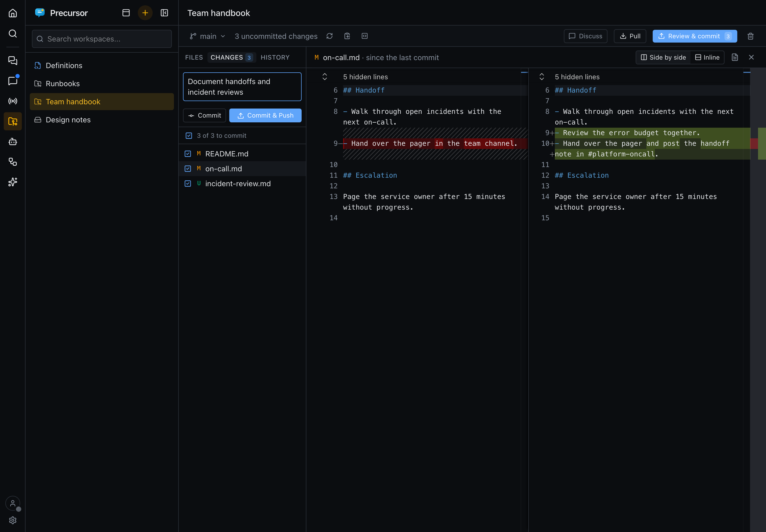Expand hidden lines in right diff pane
Image resolution: width=766 pixels, height=532 pixels.
542,77
